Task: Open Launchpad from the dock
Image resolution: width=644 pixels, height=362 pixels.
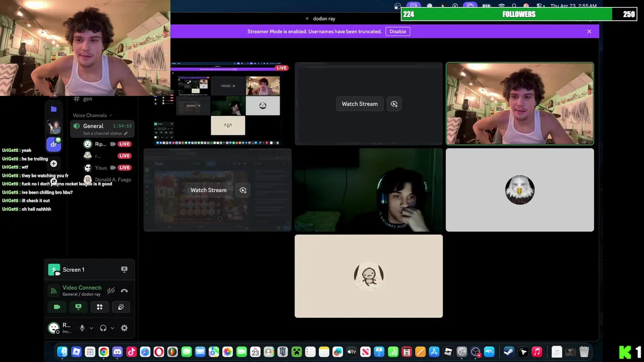Action: (90, 352)
